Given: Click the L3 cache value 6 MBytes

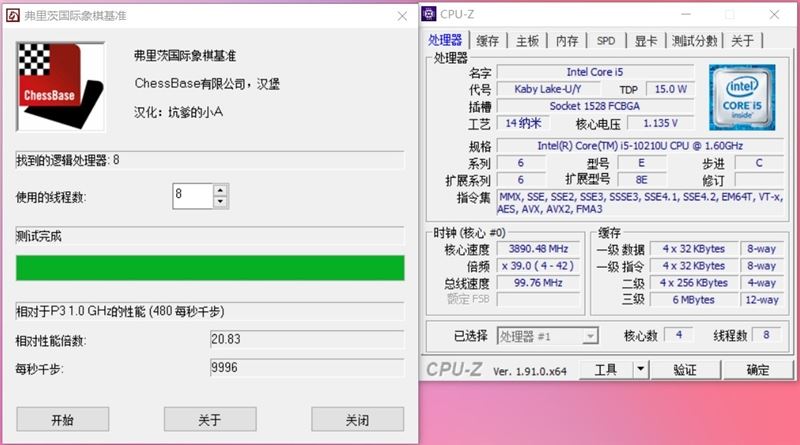Looking at the screenshot, I should pyautogui.click(x=694, y=300).
